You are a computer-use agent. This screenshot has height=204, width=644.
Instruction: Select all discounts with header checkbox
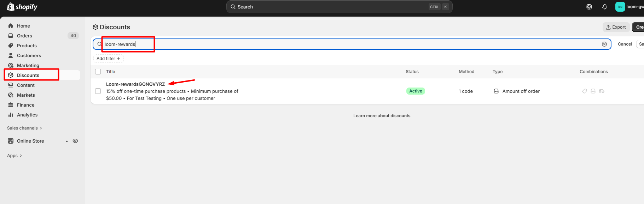(x=98, y=72)
